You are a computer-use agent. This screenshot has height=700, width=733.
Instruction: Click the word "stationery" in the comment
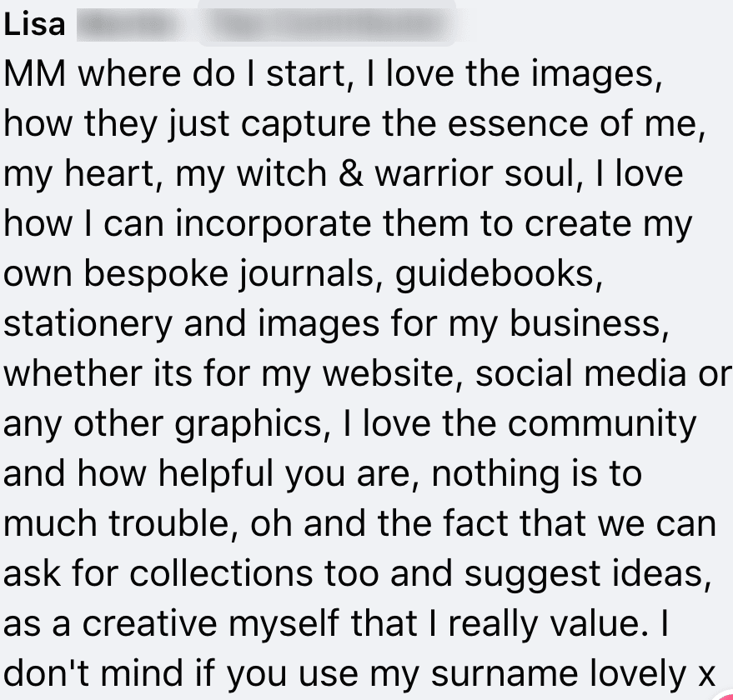(88, 325)
